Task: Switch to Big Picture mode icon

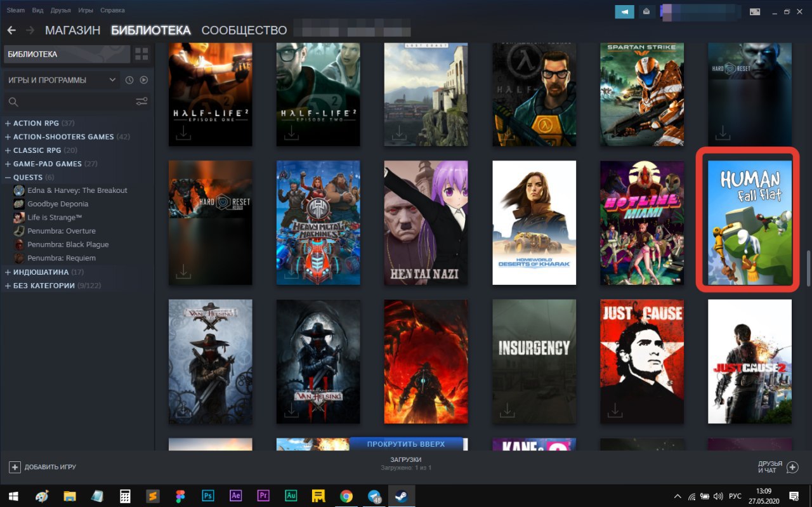Action: (755, 11)
